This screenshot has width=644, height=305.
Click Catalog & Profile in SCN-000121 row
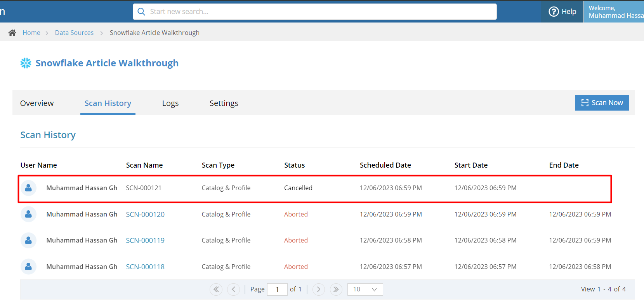coord(226,188)
